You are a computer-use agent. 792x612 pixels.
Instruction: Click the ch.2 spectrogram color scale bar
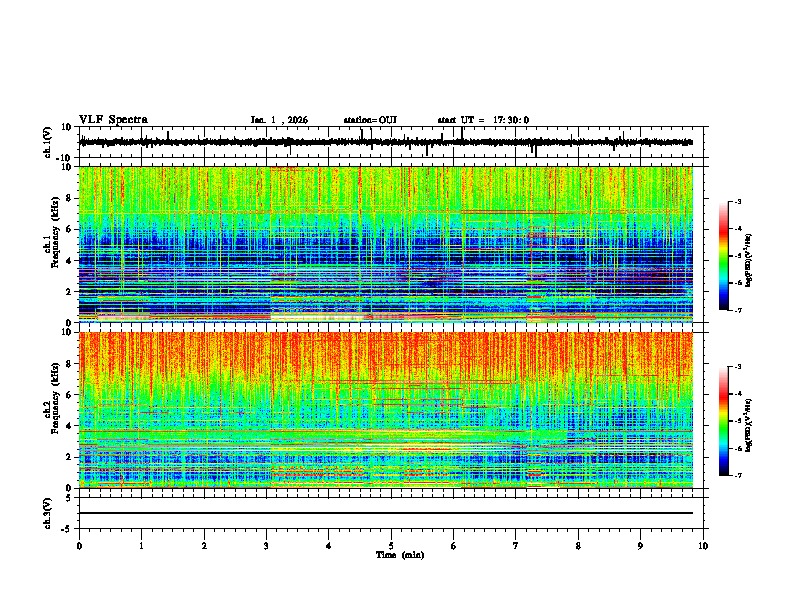coord(724,421)
